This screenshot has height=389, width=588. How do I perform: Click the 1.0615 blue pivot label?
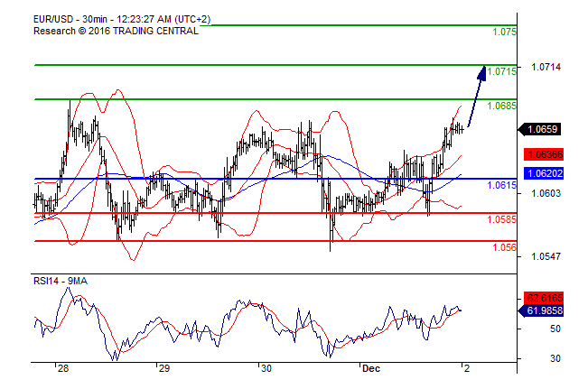(501, 185)
